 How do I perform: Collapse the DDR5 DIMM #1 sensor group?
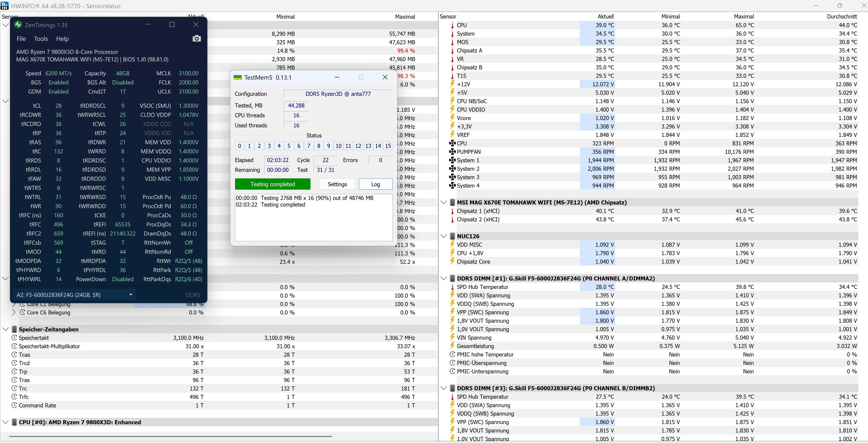(x=443, y=279)
